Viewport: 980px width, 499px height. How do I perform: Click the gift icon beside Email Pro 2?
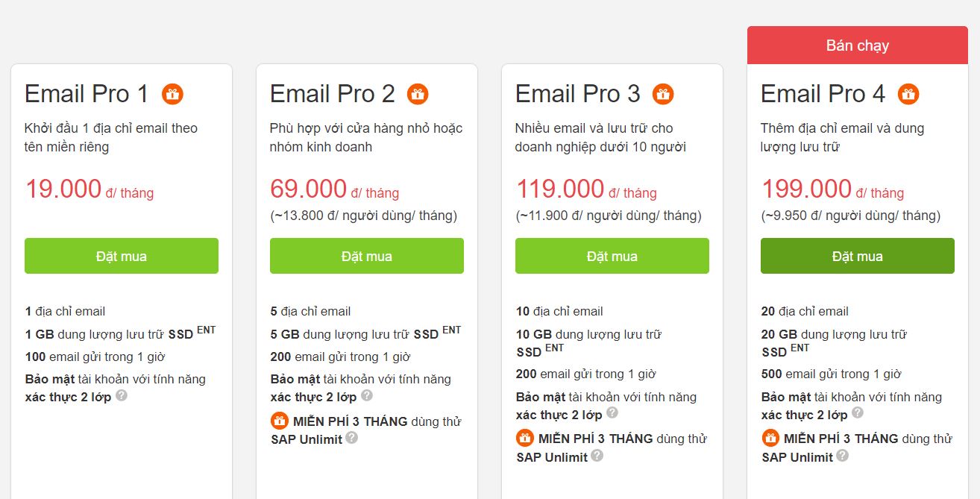[418, 94]
